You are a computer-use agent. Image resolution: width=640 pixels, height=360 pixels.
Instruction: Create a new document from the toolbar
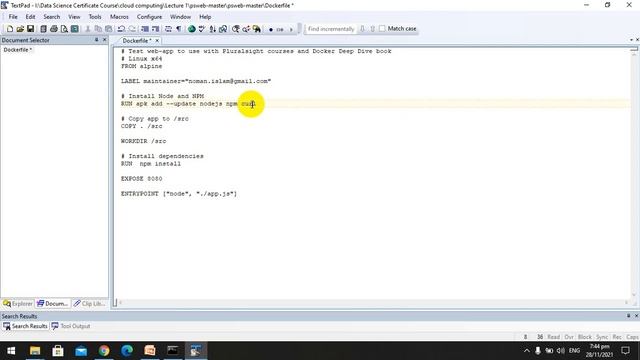(x=10, y=29)
